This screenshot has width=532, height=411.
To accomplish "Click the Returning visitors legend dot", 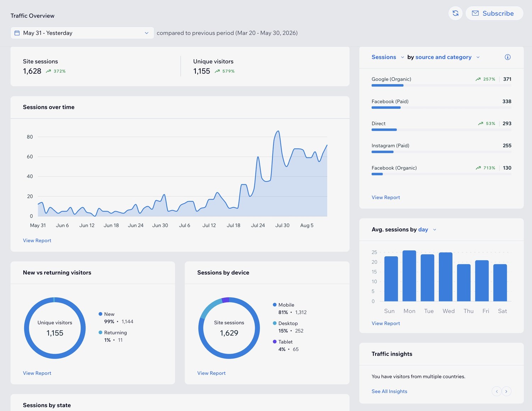I will click(100, 332).
